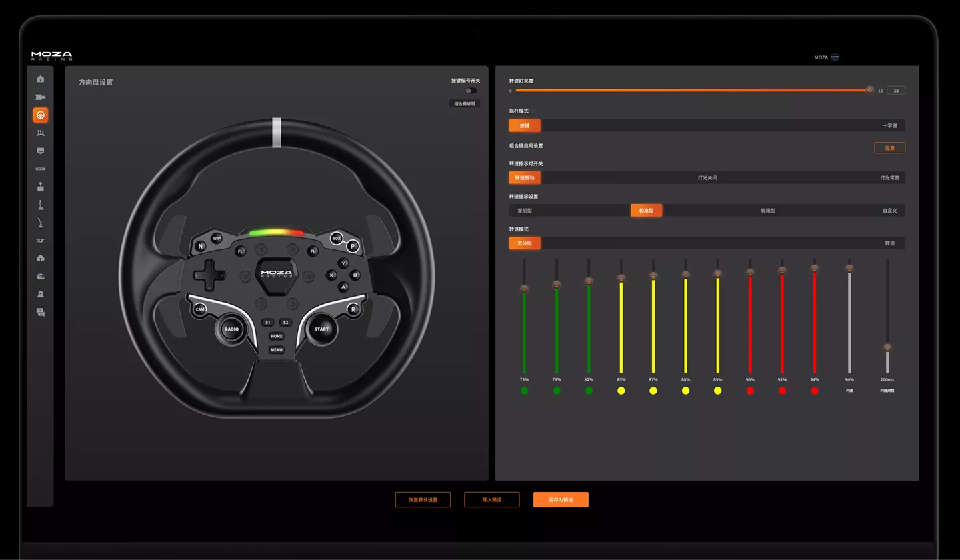Open the dash display sidebar icon
The height and width of the screenshot is (560, 960).
41,151
